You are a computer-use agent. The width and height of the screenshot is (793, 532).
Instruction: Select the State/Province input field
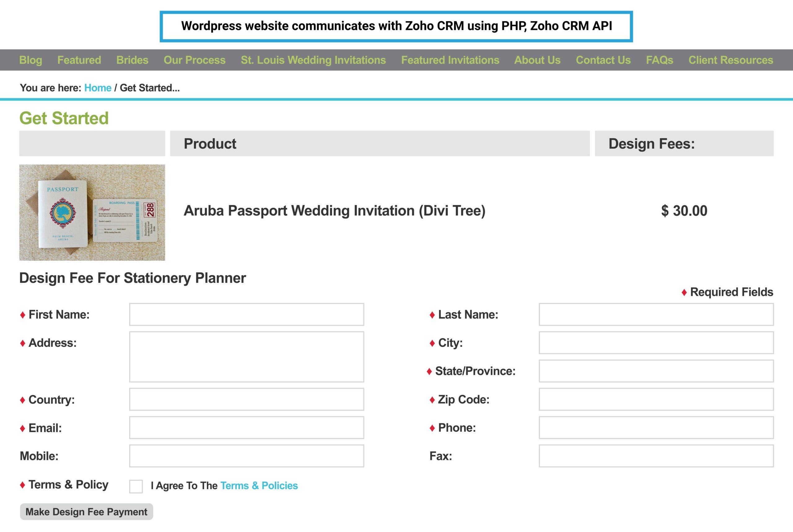click(x=656, y=371)
